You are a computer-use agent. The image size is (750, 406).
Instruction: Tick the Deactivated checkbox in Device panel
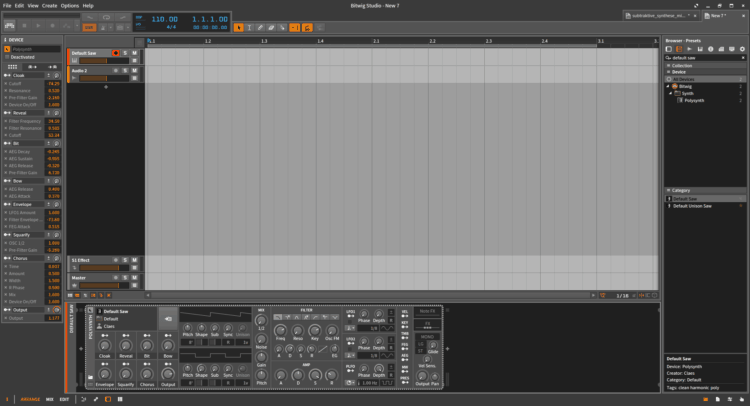pos(7,57)
